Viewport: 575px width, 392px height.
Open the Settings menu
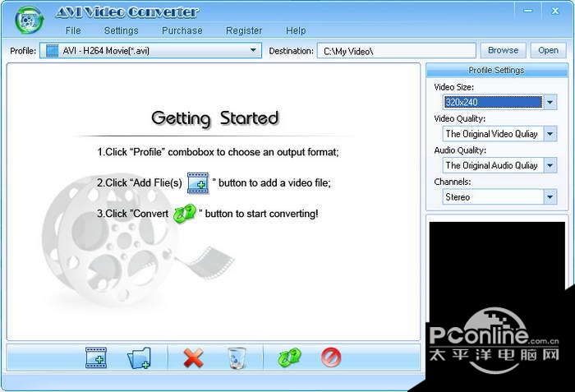[x=121, y=30]
